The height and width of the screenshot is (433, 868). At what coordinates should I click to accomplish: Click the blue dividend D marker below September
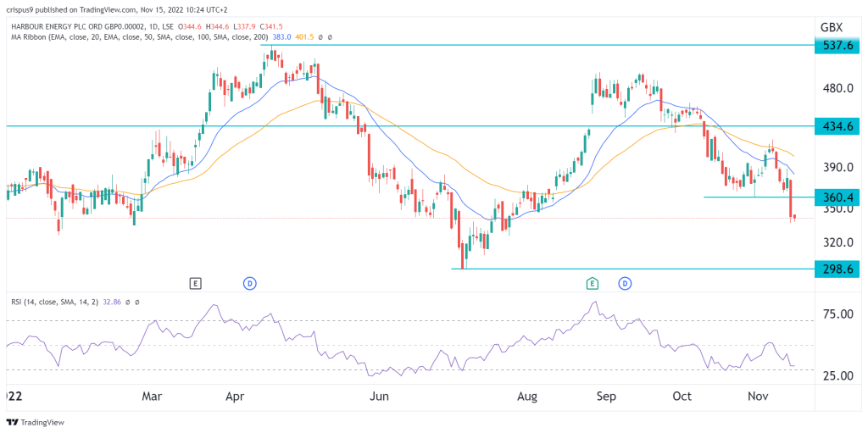[626, 284]
